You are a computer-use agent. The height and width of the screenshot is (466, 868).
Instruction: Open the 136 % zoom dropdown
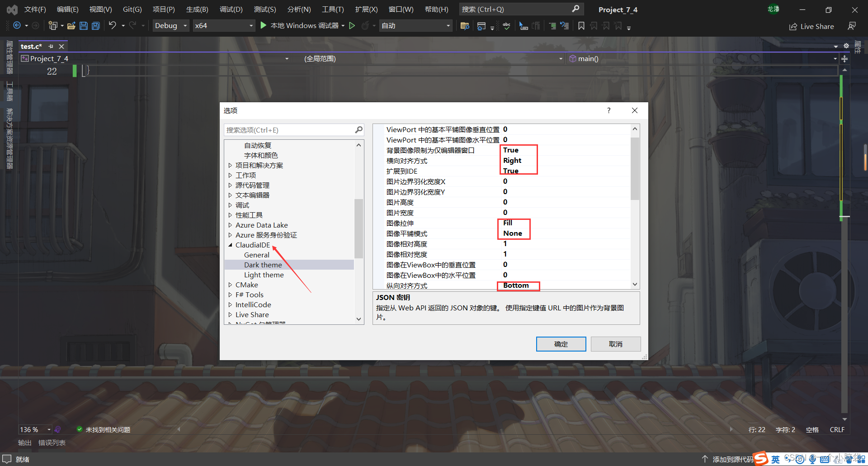[x=35, y=429]
